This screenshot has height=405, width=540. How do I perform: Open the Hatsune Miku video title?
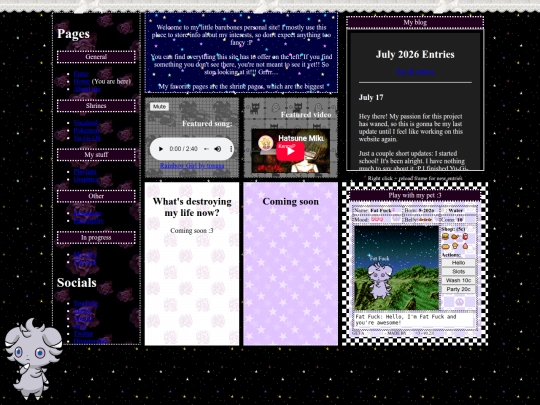(x=301, y=138)
